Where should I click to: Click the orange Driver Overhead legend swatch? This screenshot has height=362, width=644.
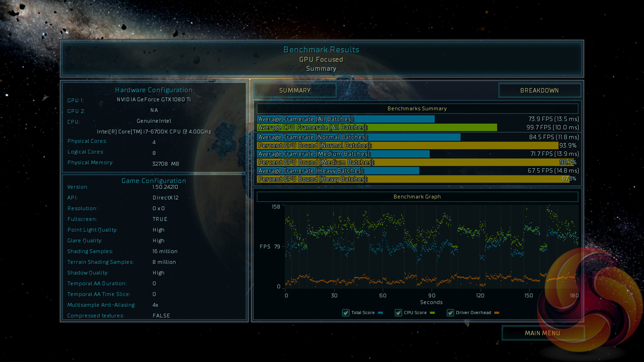tap(497, 313)
